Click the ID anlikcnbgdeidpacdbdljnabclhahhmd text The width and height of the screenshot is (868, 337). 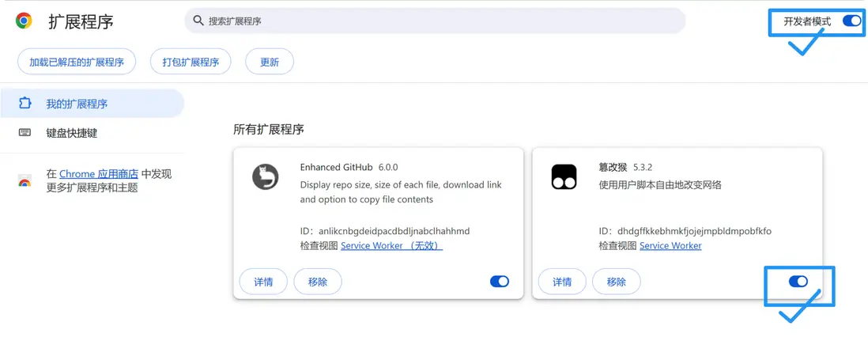(x=385, y=230)
